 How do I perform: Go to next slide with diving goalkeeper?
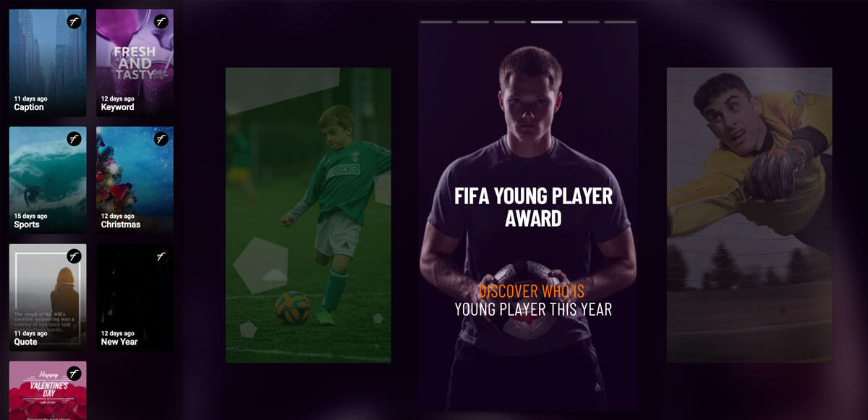click(749, 215)
